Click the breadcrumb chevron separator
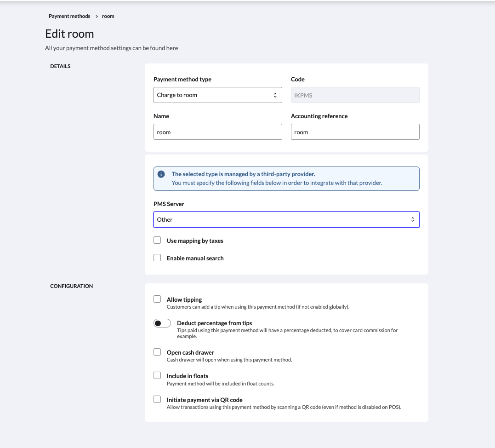 [97, 16]
